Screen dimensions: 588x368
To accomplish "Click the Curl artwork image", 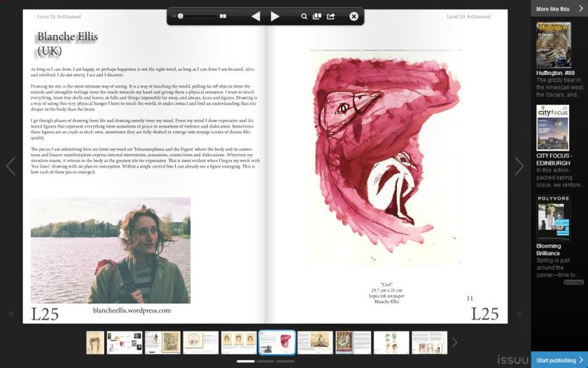I will [x=386, y=158].
